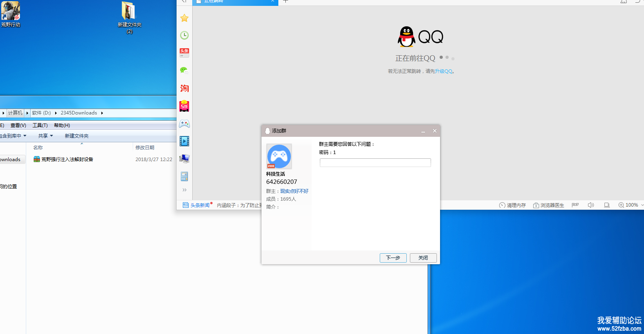Click the 下一步 button in dialog
The image size is (644, 334).
tap(393, 258)
